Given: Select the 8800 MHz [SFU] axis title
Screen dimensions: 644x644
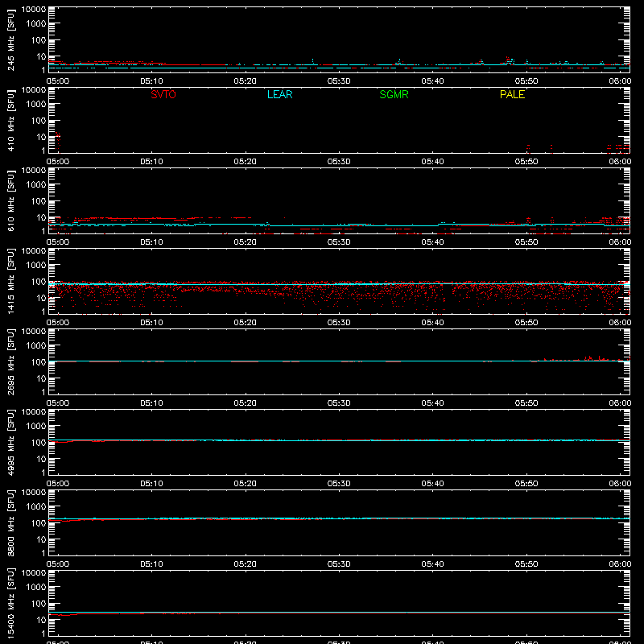Looking at the screenshot, I should click(x=10, y=522).
